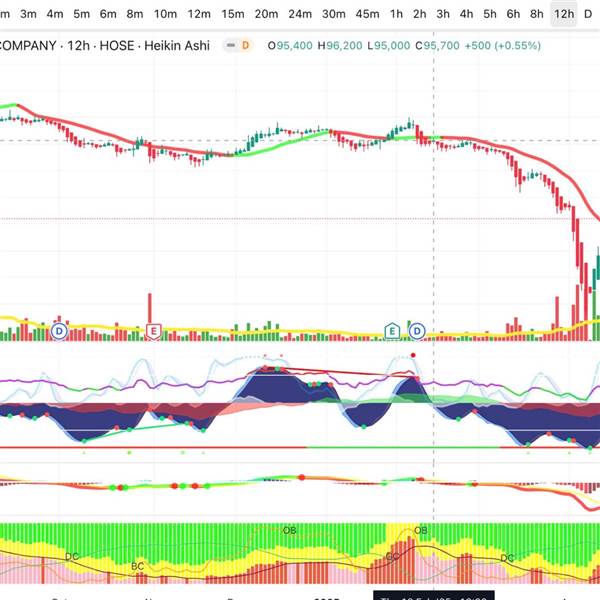600x600 pixels.
Task: Select the 2h timeframe
Action: click(x=420, y=14)
